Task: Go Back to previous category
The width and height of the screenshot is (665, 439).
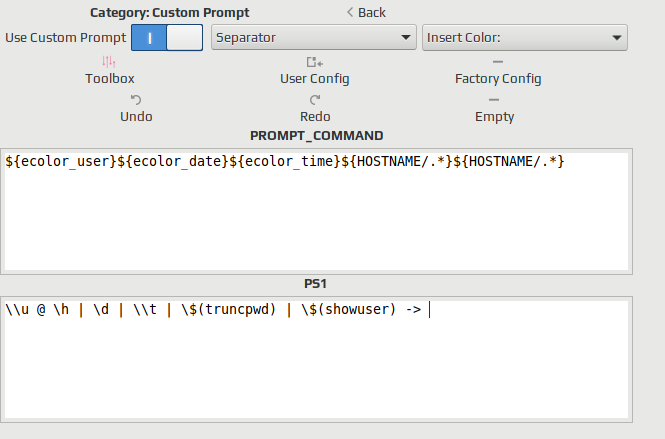Action: tap(366, 13)
